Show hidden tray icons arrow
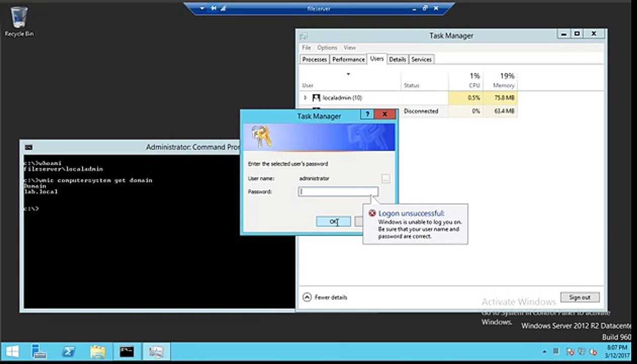Screen dimensions: 637x364 tap(545, 352)
